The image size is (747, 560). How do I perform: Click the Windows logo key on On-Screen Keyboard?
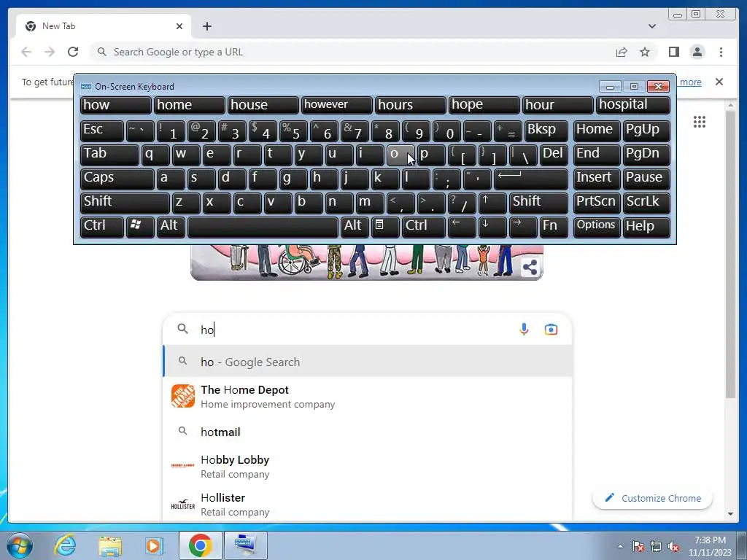pyautogui.click(x=139, y=226)
